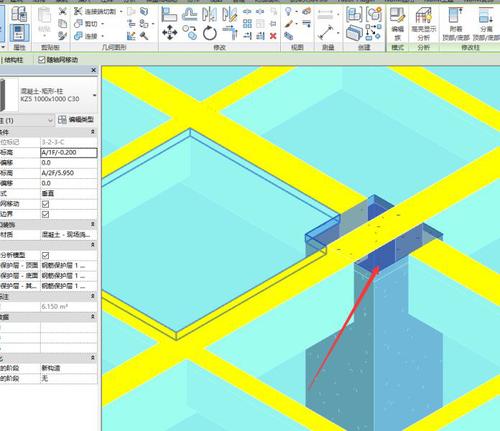
Task: Click the top level field A/2F/5.950
Action: click(x=69, y=173)
